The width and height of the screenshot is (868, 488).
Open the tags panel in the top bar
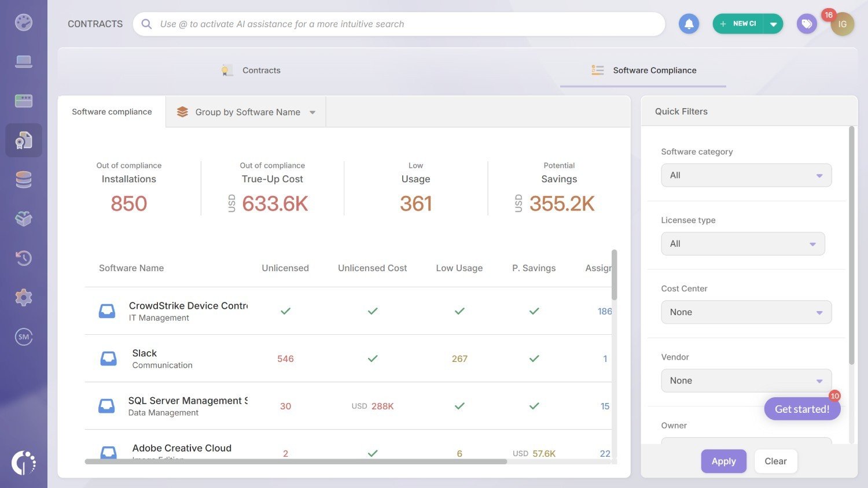(807, 24)
